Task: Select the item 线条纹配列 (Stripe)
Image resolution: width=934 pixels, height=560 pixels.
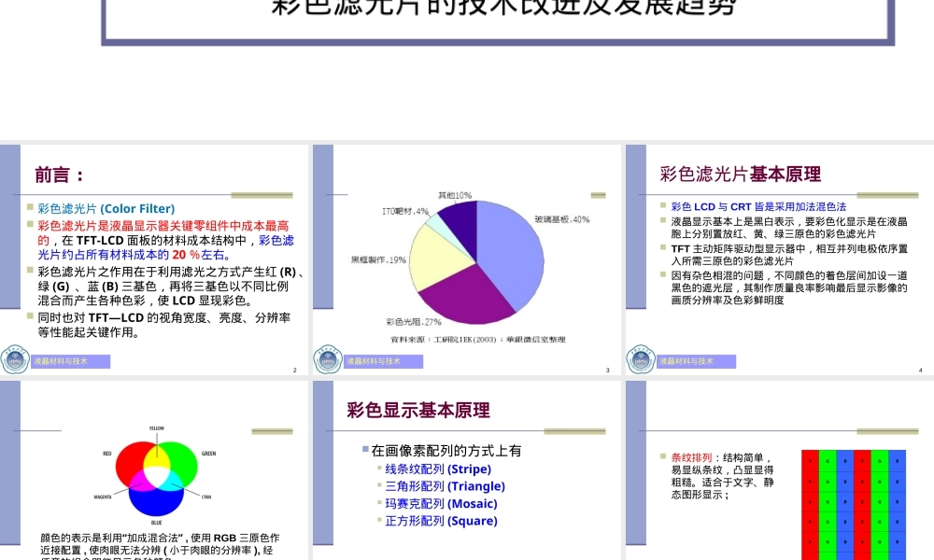Action: 438,469
